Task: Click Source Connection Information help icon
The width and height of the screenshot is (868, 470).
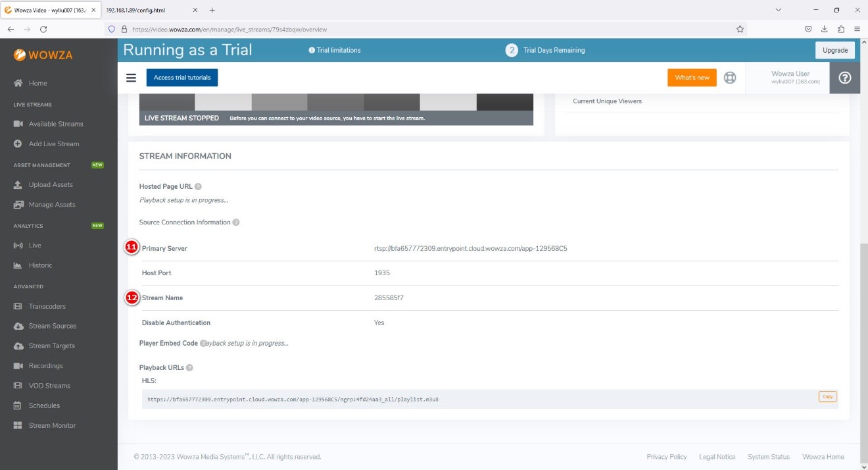Action: coord(236,222)
